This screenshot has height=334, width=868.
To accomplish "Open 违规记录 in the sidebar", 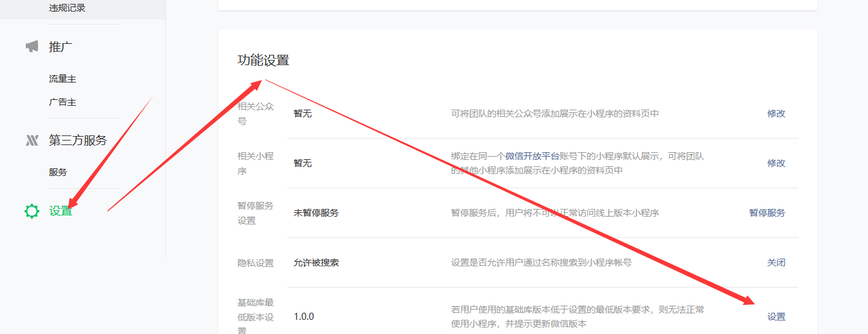I will [x=67, y=8].
